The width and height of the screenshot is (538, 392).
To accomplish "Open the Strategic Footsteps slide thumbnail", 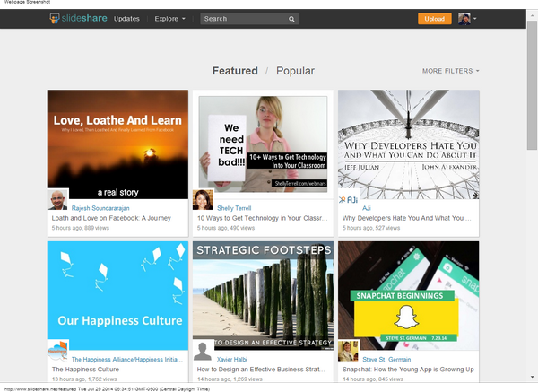I will tap(263, 295).
